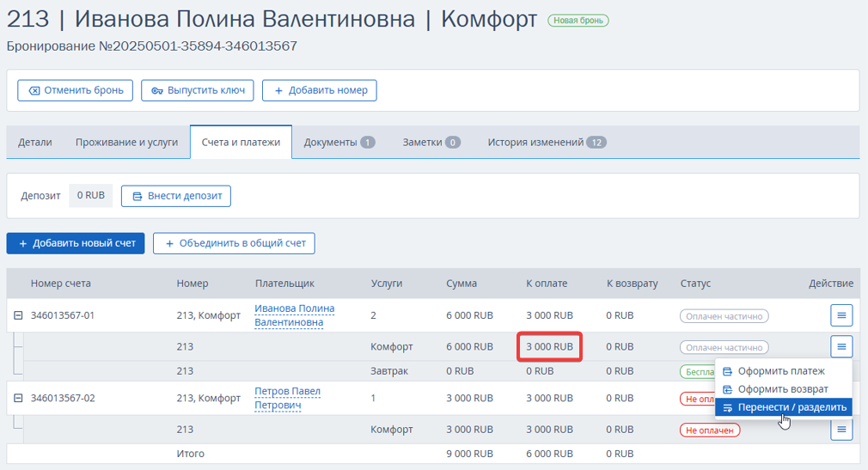Screen dimensions: 868x470
Task: Collapse invoice 346013567-01 row
Action: tap(18, 315)
